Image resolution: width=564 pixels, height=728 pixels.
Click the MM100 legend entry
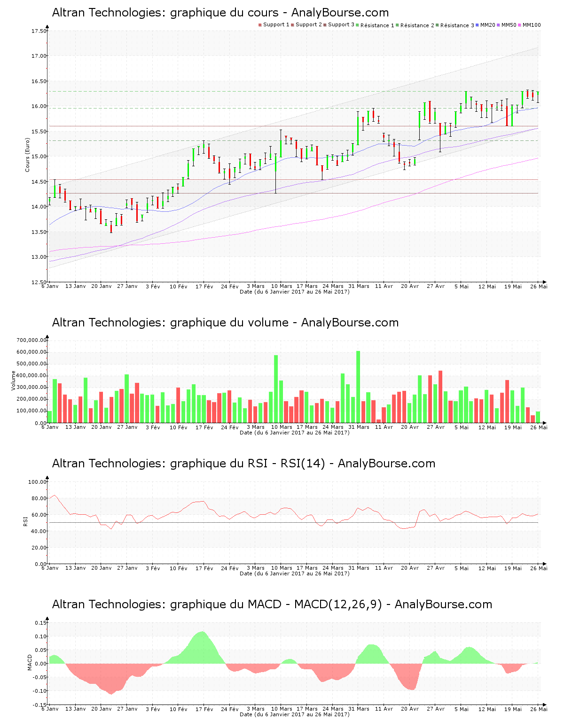click(x=531, y=25)
